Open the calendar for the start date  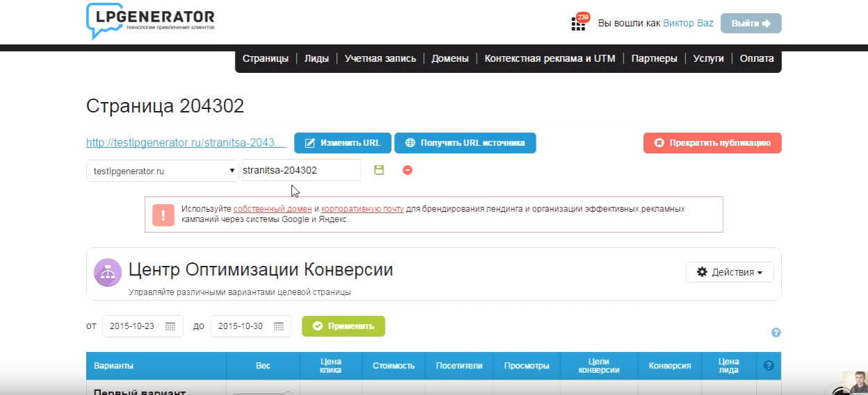coord(170,326)
